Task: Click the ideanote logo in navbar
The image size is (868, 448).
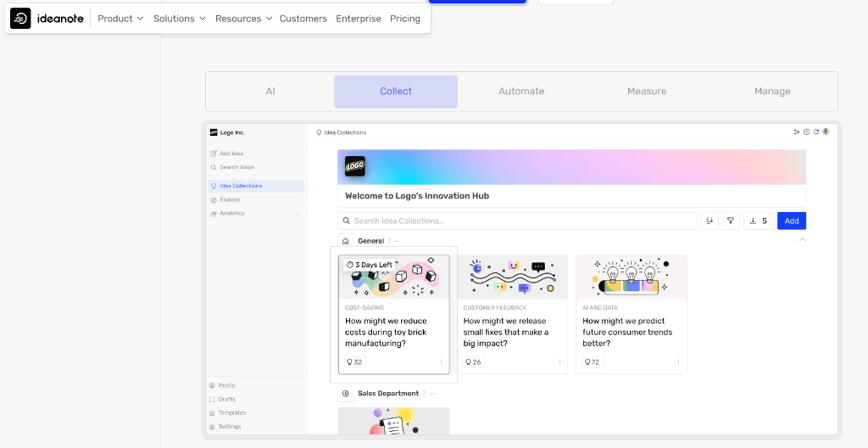Action: pyautogui.click(x=47, y=19)
